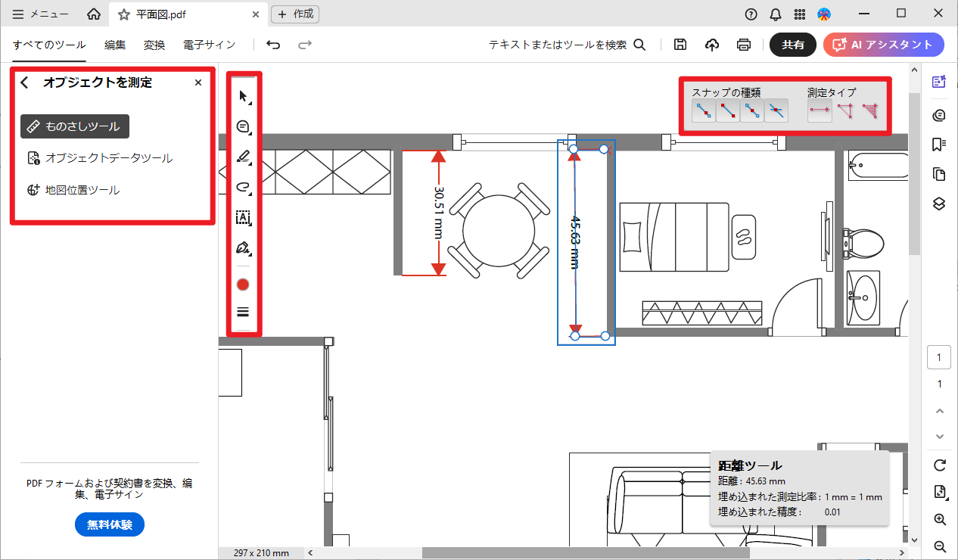
Task: Open the help question mark
Action: tap(751, 14)
